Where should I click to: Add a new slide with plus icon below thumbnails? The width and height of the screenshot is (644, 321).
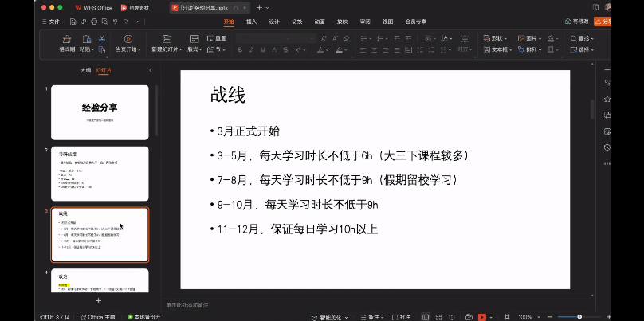(x=99, y=300)
